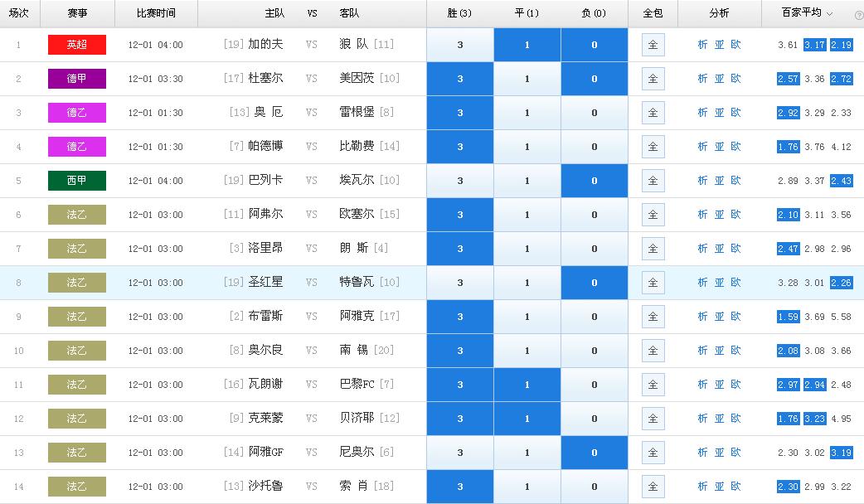This screenshot has height=504, width=864.
Task: Open 亚 Asian odds for 杜塞尔 match
Action: tap(719, 79)
